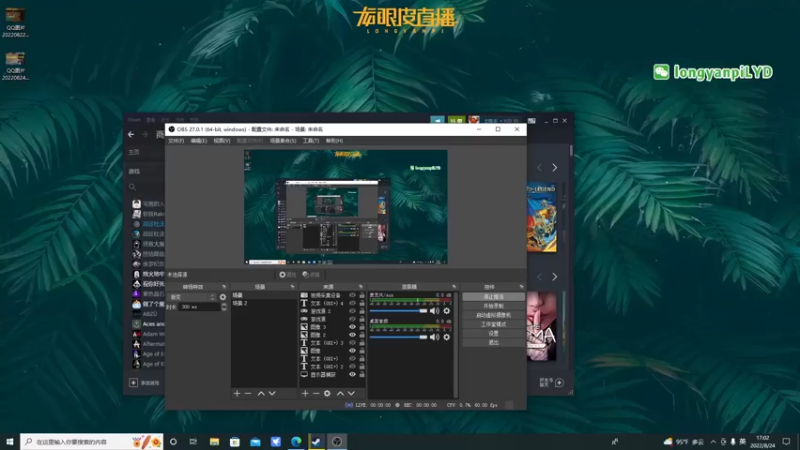Toggle visibility of 图像 3 source
This screenshot has width=800, height=450.
pos(352,327)
